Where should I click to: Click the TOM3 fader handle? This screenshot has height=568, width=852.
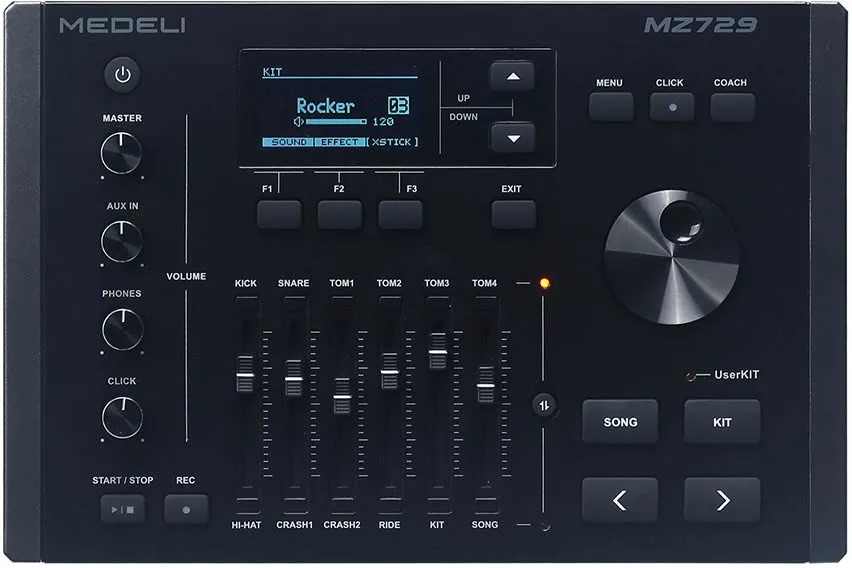pos(437,352)
